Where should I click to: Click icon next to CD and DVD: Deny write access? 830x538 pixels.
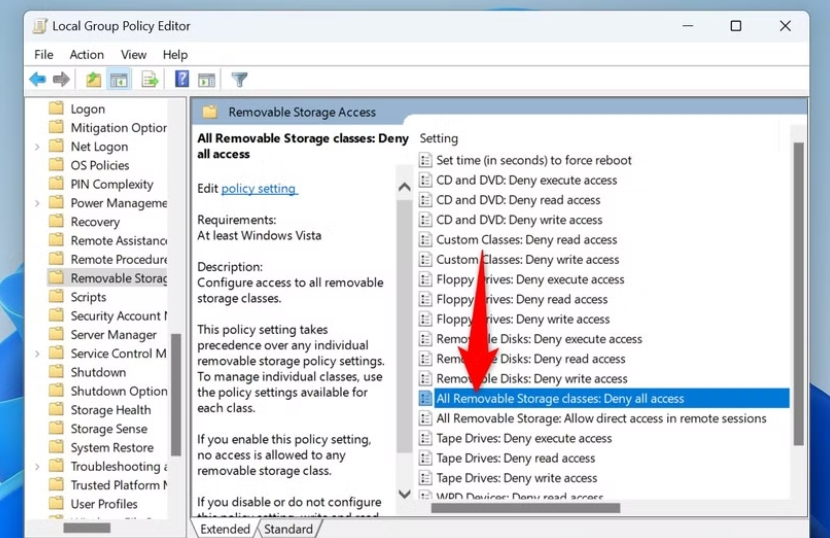tap(425, 220)
